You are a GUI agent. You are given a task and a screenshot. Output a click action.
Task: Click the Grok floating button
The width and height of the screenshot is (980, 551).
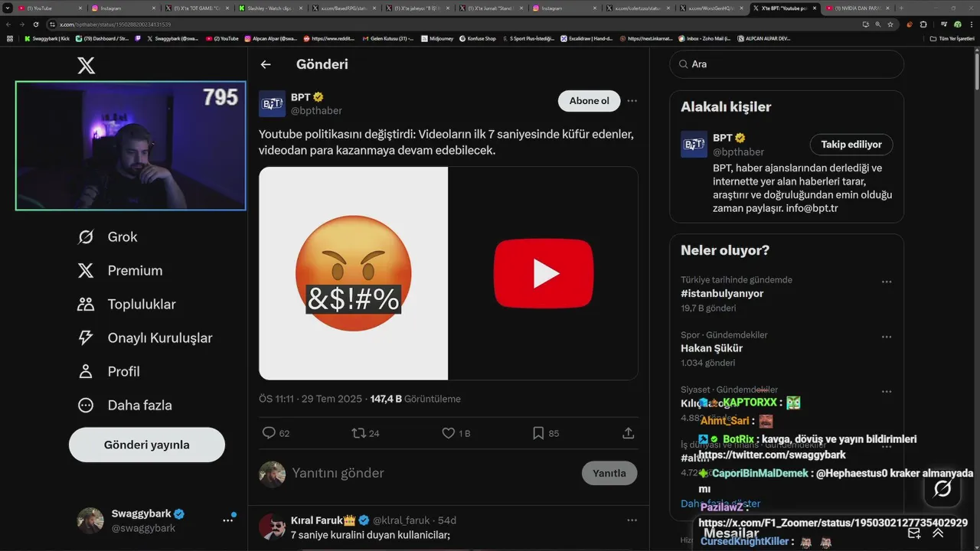coord(942,488)
